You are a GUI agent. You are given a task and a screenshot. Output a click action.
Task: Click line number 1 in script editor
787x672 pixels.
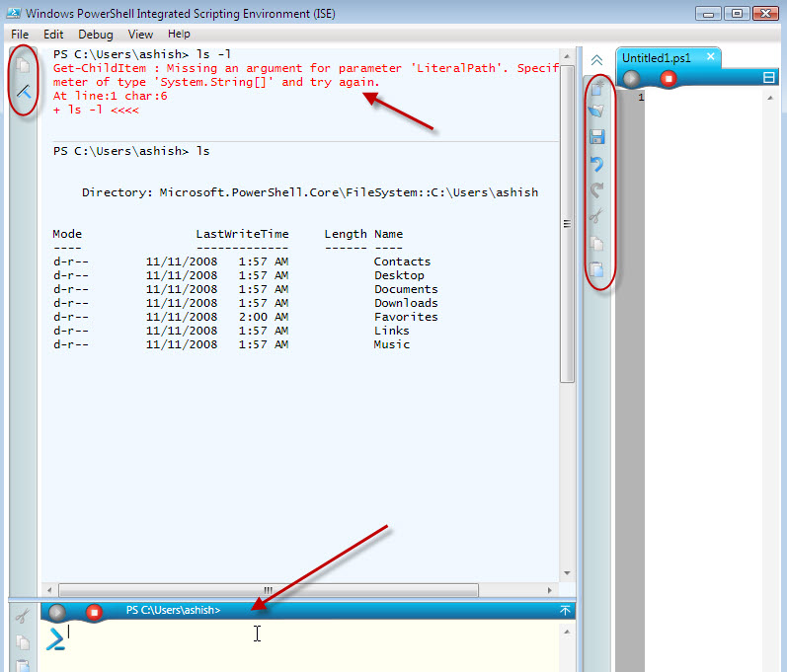(641, 98)
